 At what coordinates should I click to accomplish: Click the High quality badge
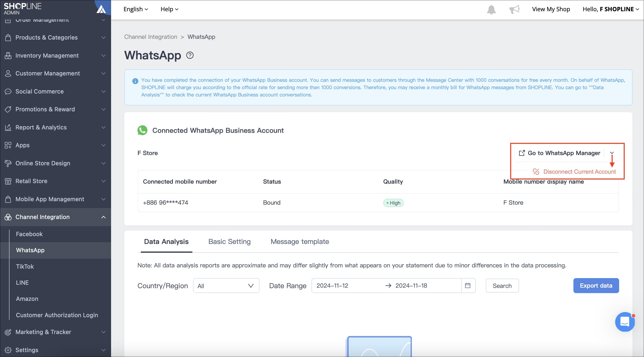(x=393, y=203)
